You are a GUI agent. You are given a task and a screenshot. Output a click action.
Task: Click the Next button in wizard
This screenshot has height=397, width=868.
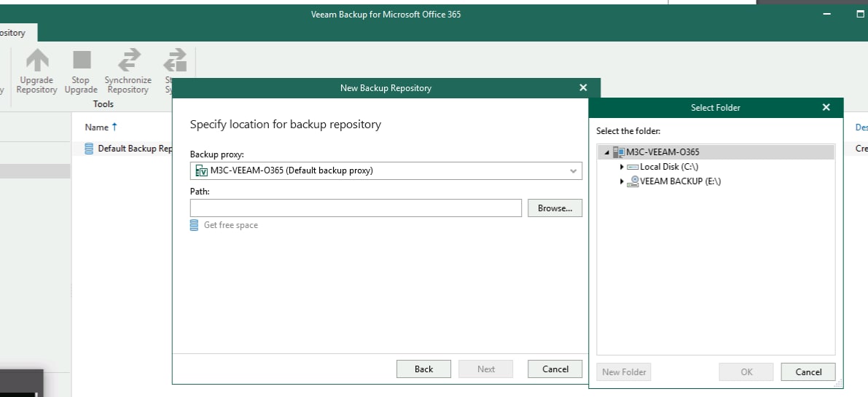click(485, 369)
